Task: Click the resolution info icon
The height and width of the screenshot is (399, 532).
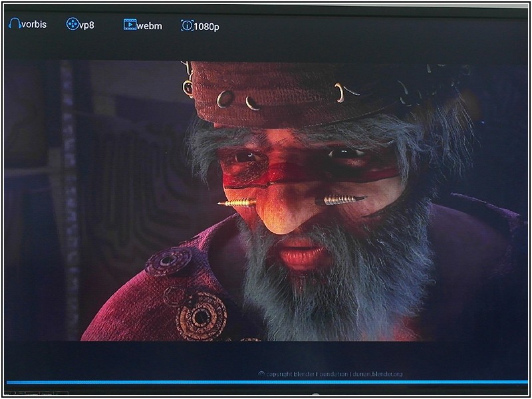Action: pos(187,25)
